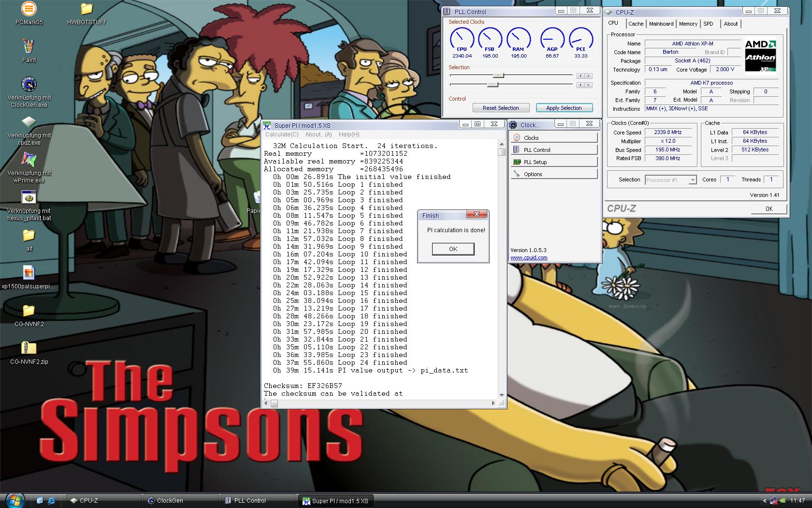Viewport: 812px width, 508px height.
Task: Click OK button in CPU-Z window
Action: pyautogui.click(x=769, y=209)
